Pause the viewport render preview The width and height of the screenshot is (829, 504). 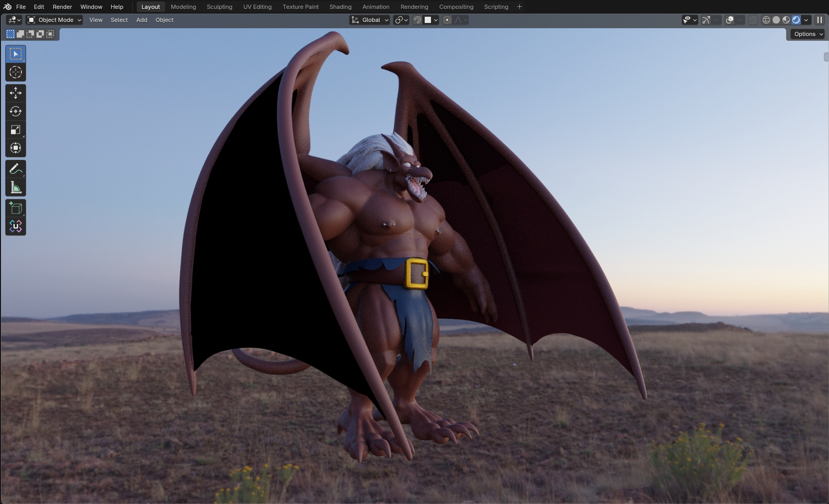[x=820, y=20]
